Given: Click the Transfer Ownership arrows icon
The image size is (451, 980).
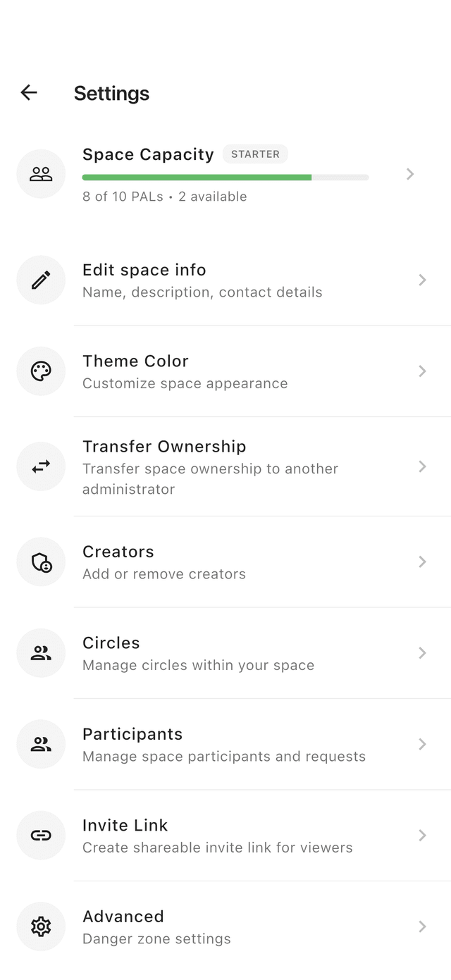Looking at the screenshot, I should pyautogui.click(x=41, y=466).
